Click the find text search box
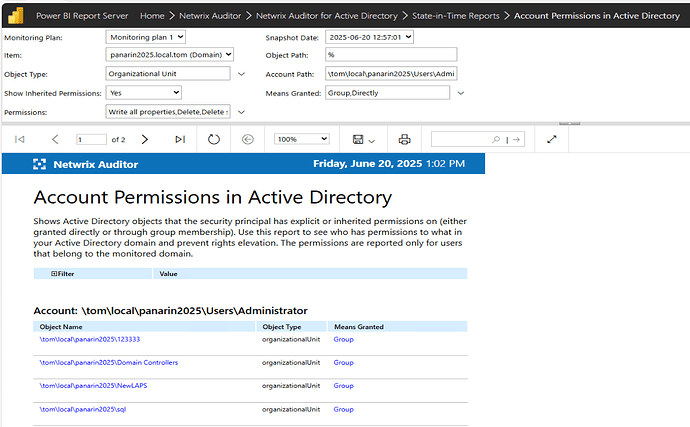The image size is (690, 427). point(460,140)
